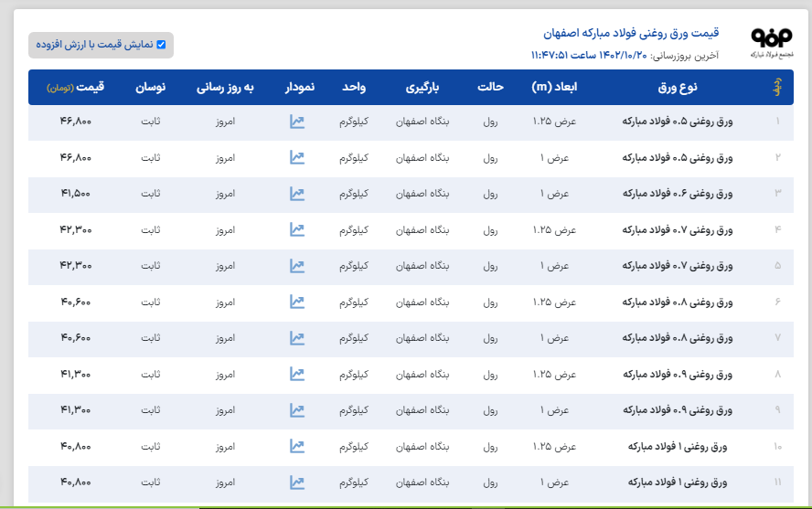Click the Foolad Mobarakeh logo
812x509 pixels.
pyautogui.click(x=772, y=41)
